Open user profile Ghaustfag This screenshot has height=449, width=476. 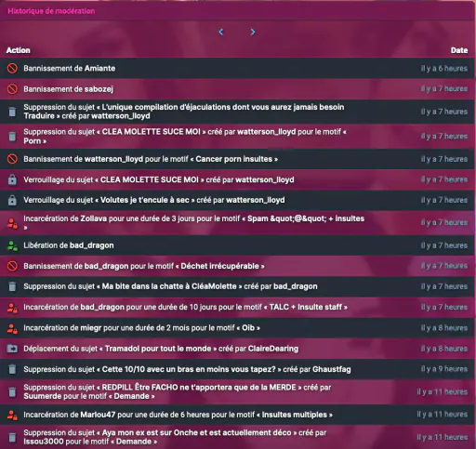332,369
